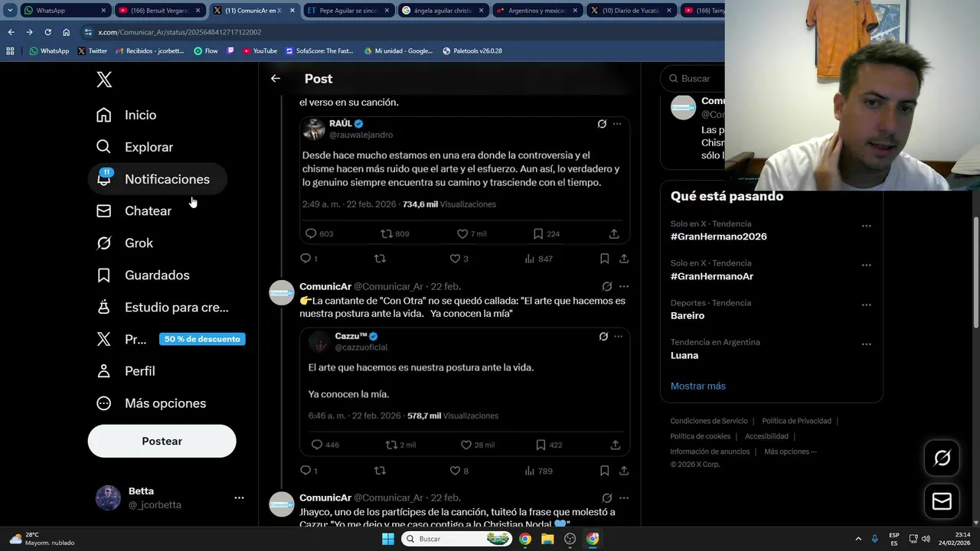Click page vertical scrollbar
The height and width of the screenshot is (551, 980).
[x=975, y=272]
